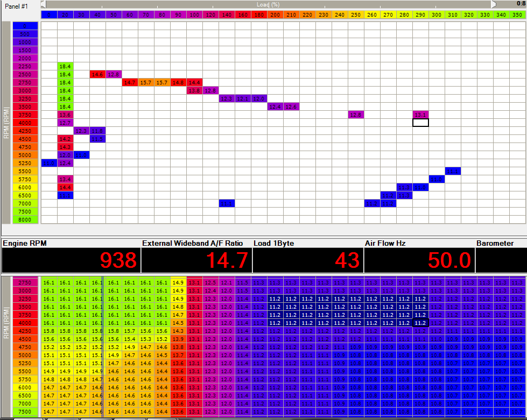527x420 pixels.
Task: Select the 11.1 cell at 5500 RPM
Action: (453, 171)
